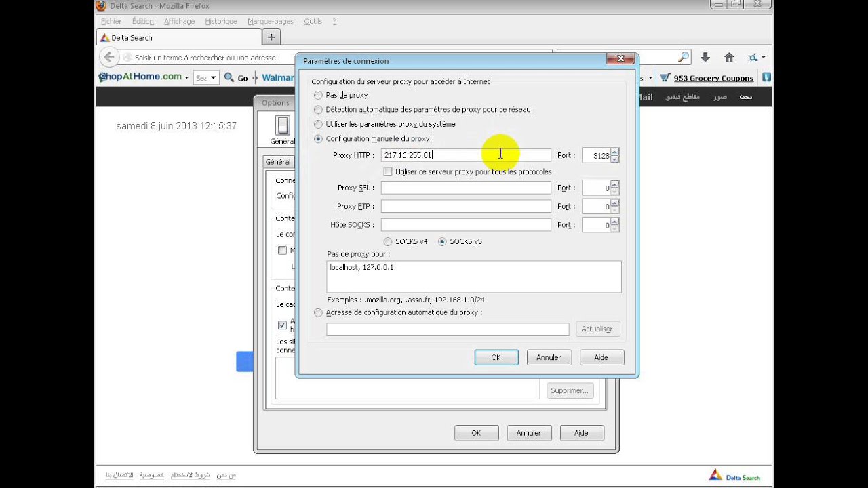Close the Paramètres de connexion dialog
This screenshot has height=488, width=868.
tap(620, 59)
